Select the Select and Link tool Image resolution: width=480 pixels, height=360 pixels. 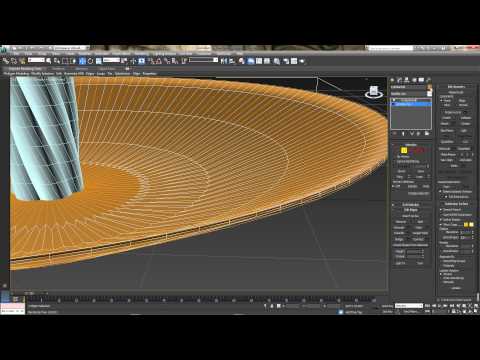5,61
